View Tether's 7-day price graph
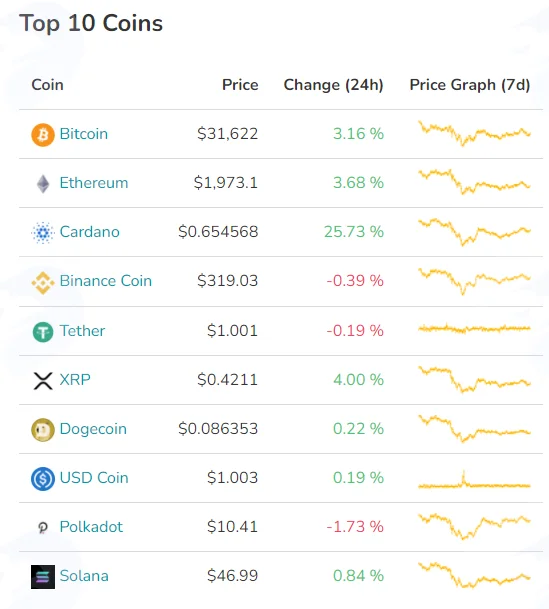This screenshot has width=549, height=609. point(474,329)
